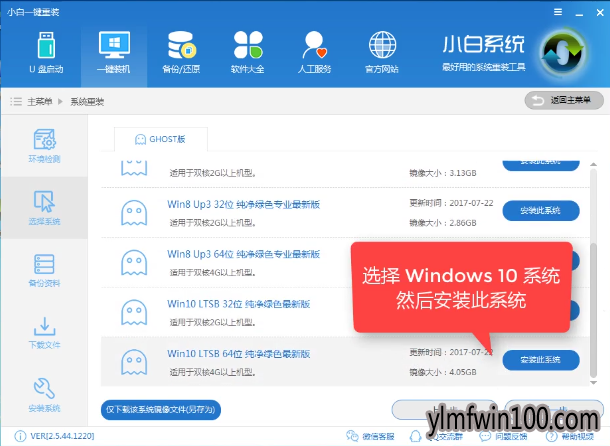Click 仅下载该系统镜像文件(另存为) button
Screen dimensions: 610x446
(x=161, y=410)
